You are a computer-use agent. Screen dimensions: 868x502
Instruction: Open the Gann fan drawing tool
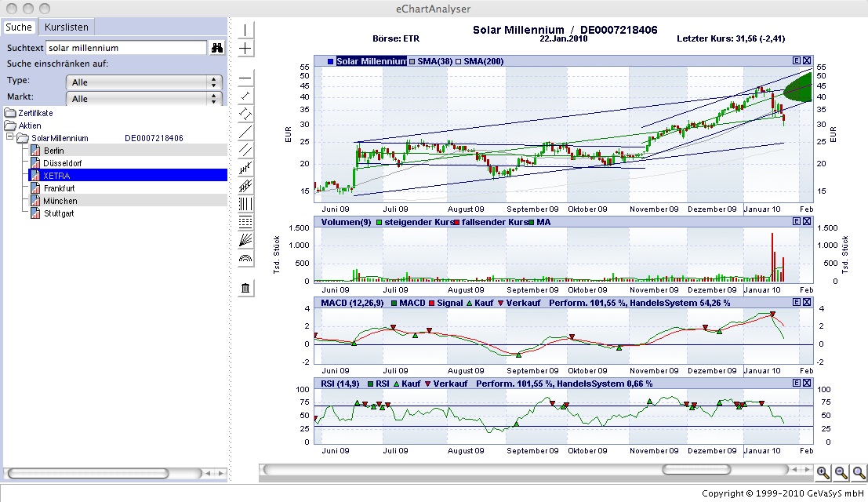tap(245, 238)
